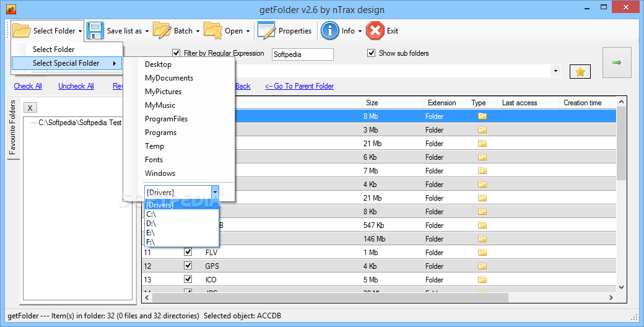Click folder icon in the 8 Mb row
The image size is (644, 327).
(x=482, y=116)
